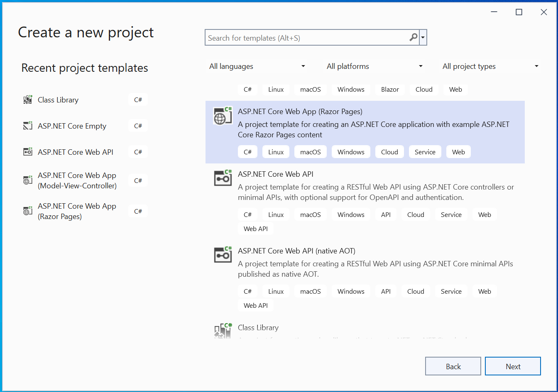The image size is (558, 392).
Task: Click the Model-View-Controller template icon in recent list
Action: point(28,180)
